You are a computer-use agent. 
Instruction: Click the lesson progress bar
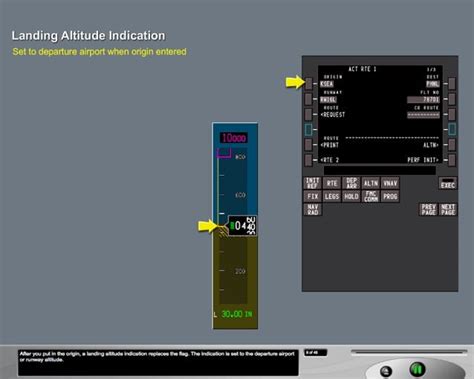409,352
